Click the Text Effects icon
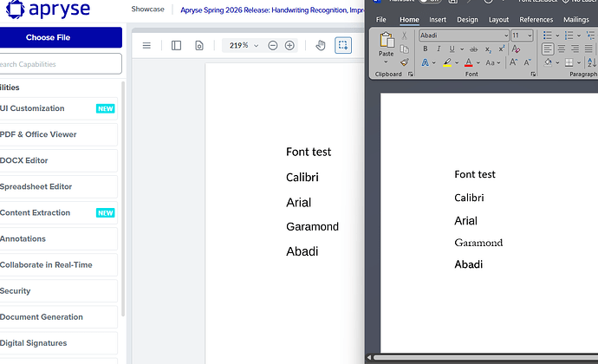The height and width of the screenshot is (364, 598). [x=425, y=62]
